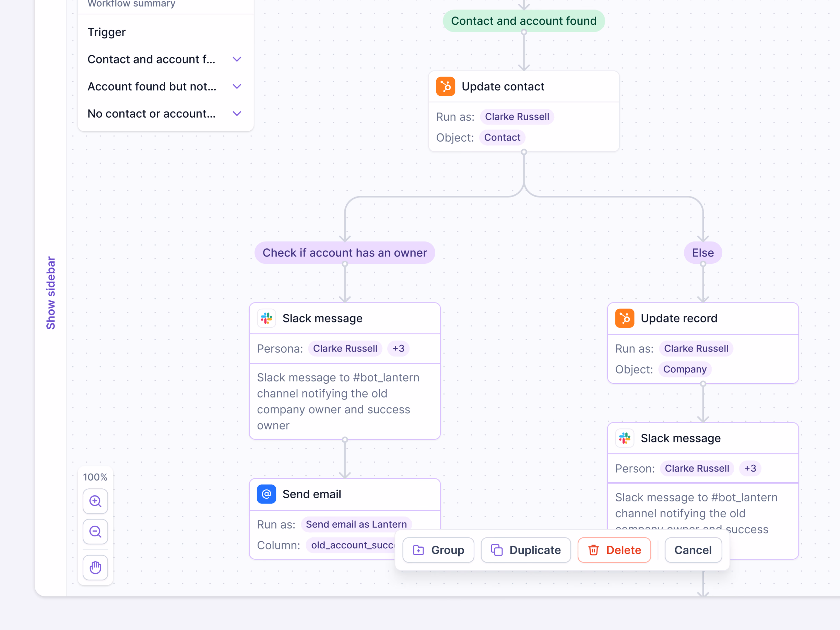The image size is (840, 630).
Task: Duplicate the selected nodes
Action: point(526,550)
